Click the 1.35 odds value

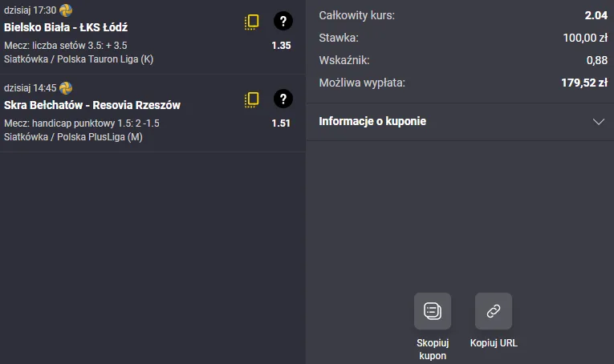[x=281, y=46]
